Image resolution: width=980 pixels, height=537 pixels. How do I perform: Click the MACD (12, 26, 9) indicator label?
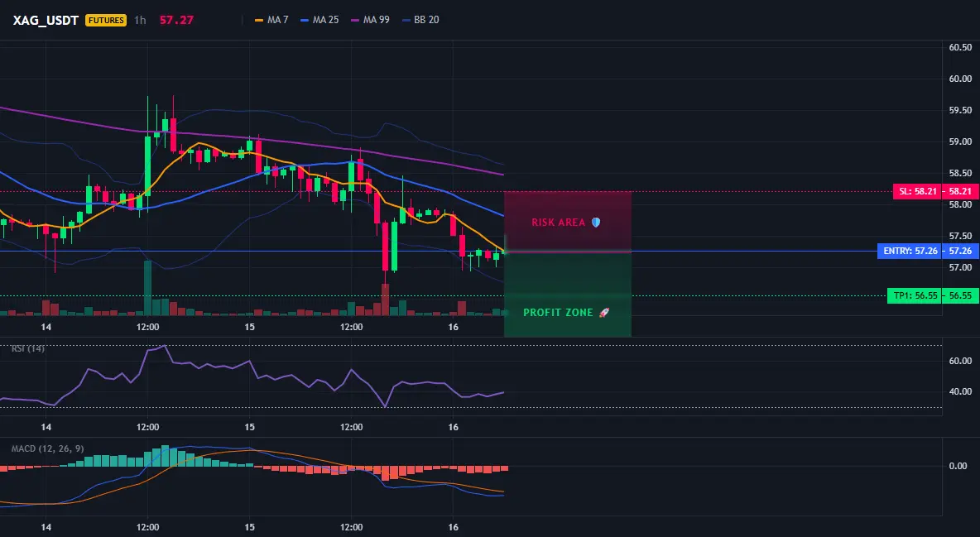click(x=47, y=448)
